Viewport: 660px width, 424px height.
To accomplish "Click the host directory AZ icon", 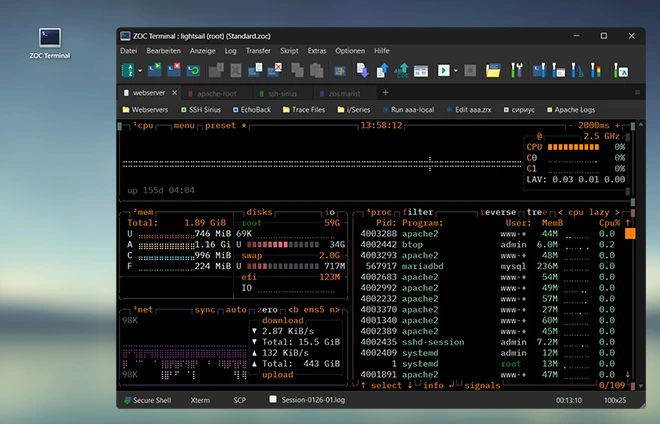I will tap(129, 71).
